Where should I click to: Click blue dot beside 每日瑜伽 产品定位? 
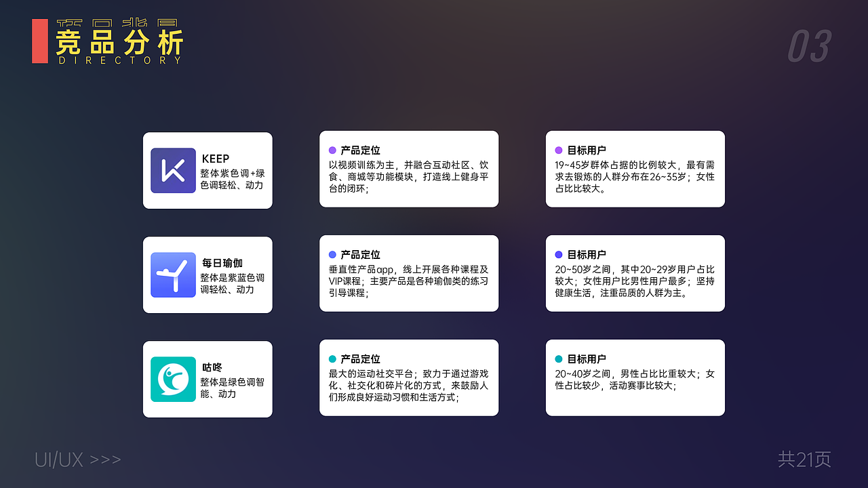pos(332,255)
